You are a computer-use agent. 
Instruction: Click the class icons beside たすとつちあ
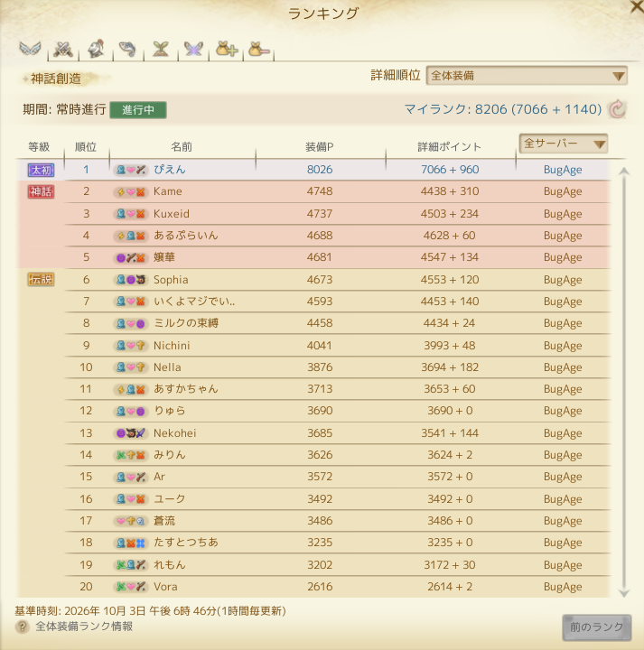tap(131, 543)
